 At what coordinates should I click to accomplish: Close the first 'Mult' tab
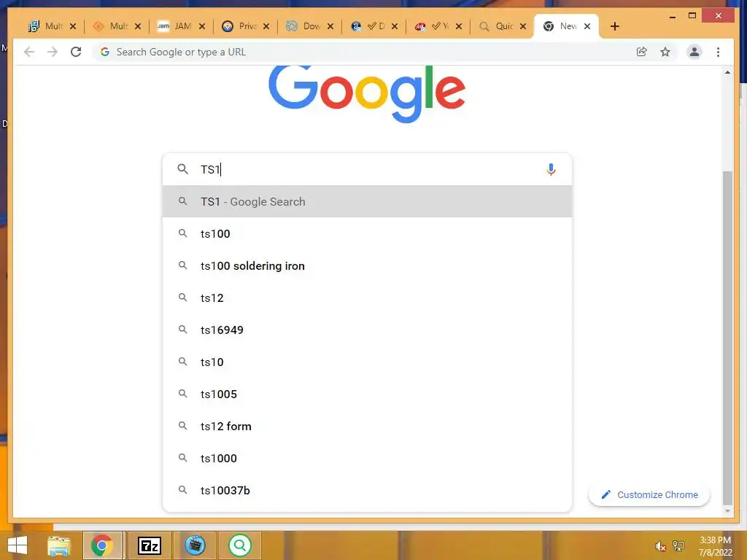coord(73,26)
